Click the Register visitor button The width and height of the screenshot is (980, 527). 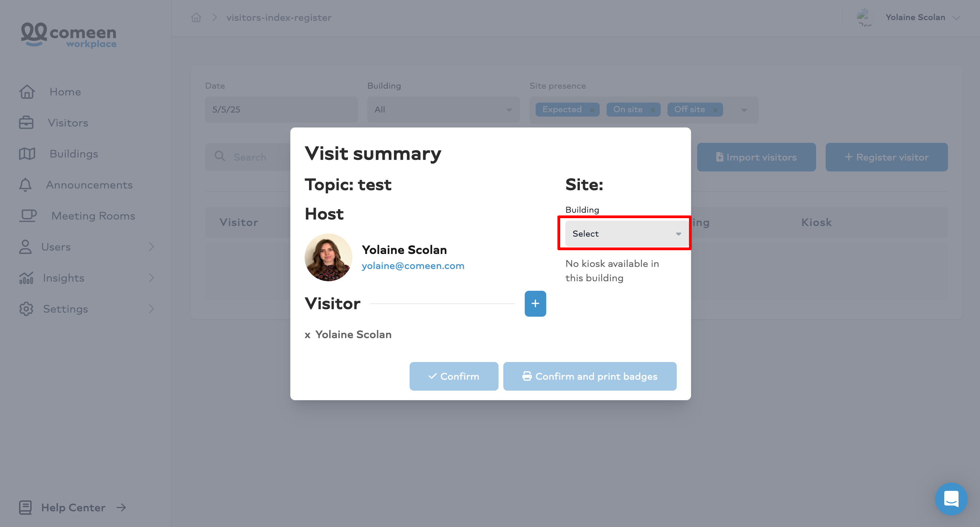(x=886, y=157)
